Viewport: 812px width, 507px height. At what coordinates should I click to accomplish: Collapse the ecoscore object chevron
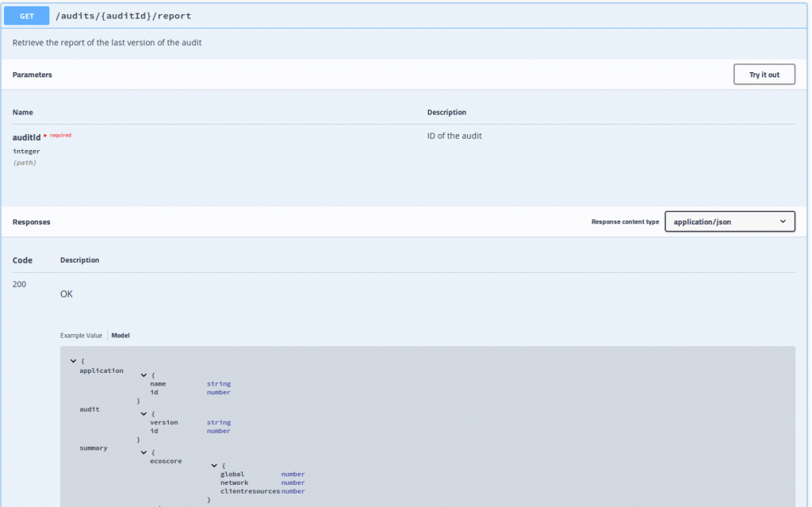coord(214,466)
